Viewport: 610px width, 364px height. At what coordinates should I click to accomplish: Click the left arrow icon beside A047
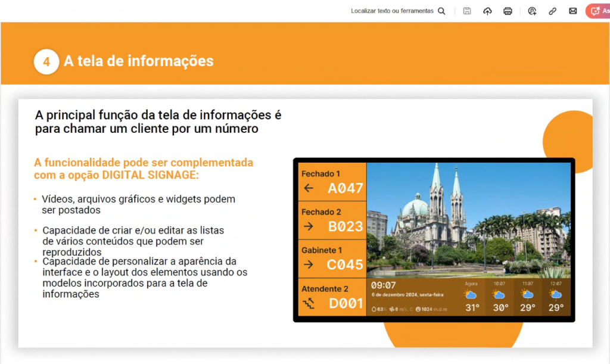309,188
